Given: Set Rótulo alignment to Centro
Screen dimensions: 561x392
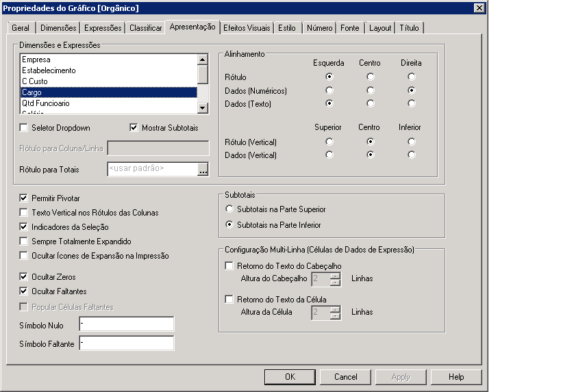Looking at the screenshot, I should click(371, 77).
